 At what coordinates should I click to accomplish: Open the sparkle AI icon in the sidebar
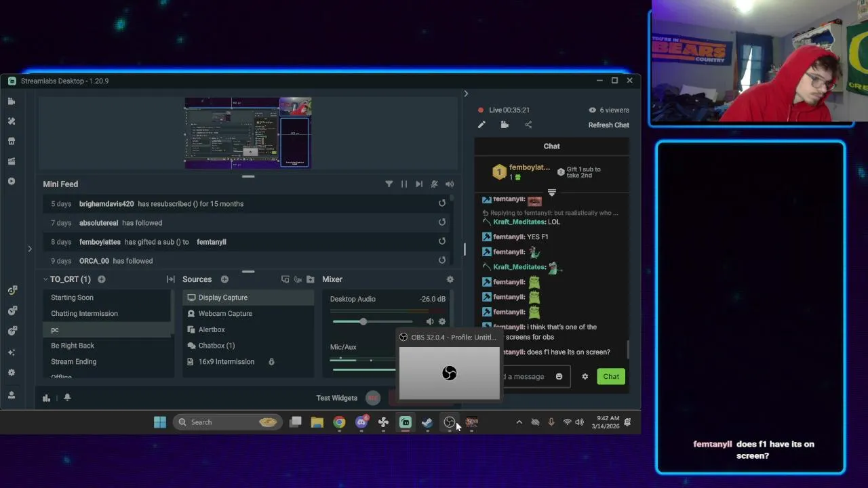(x=12, y=352)
